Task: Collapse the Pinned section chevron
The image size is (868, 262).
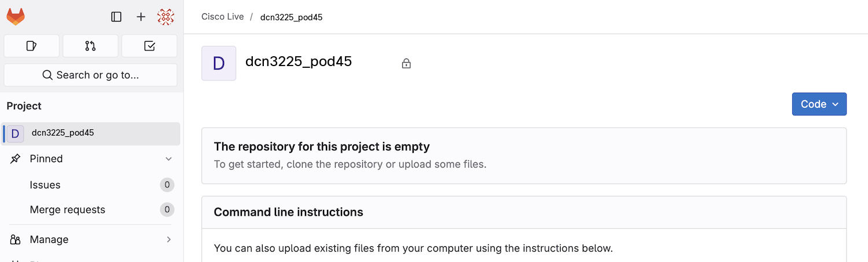Action: tap(168, 159)
